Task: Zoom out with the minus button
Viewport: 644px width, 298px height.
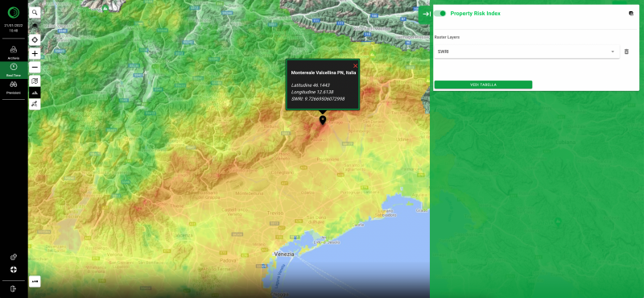Action: pos(35,67)
